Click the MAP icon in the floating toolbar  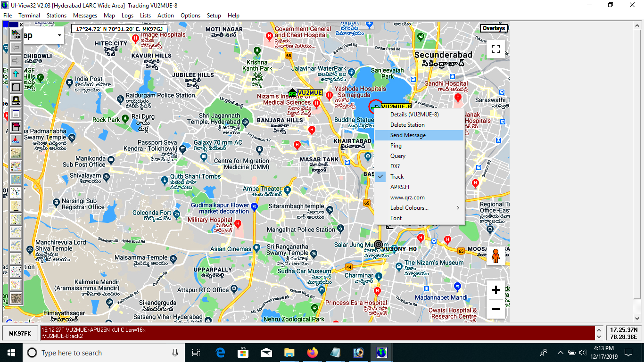(16, 34)
